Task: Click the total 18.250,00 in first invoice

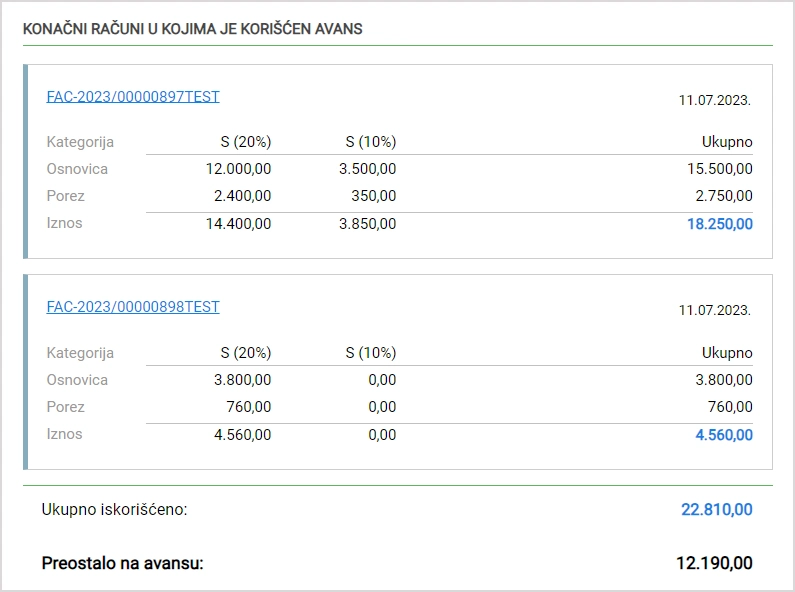Action: pyautogui.click(x=719, y=224)
